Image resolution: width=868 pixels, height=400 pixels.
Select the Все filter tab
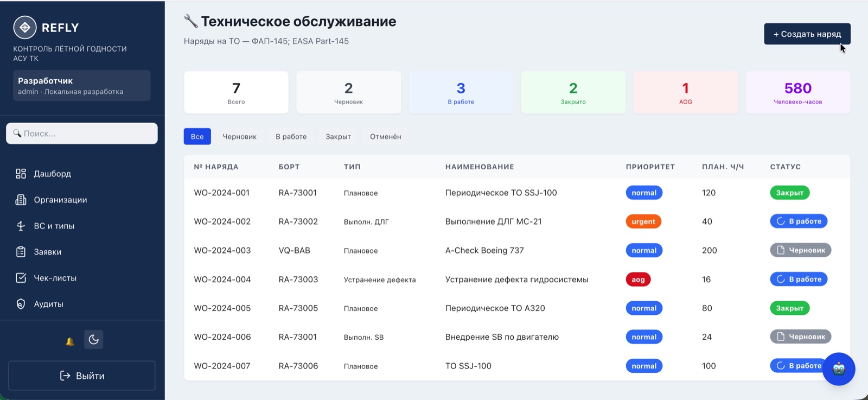coord(197,137)
